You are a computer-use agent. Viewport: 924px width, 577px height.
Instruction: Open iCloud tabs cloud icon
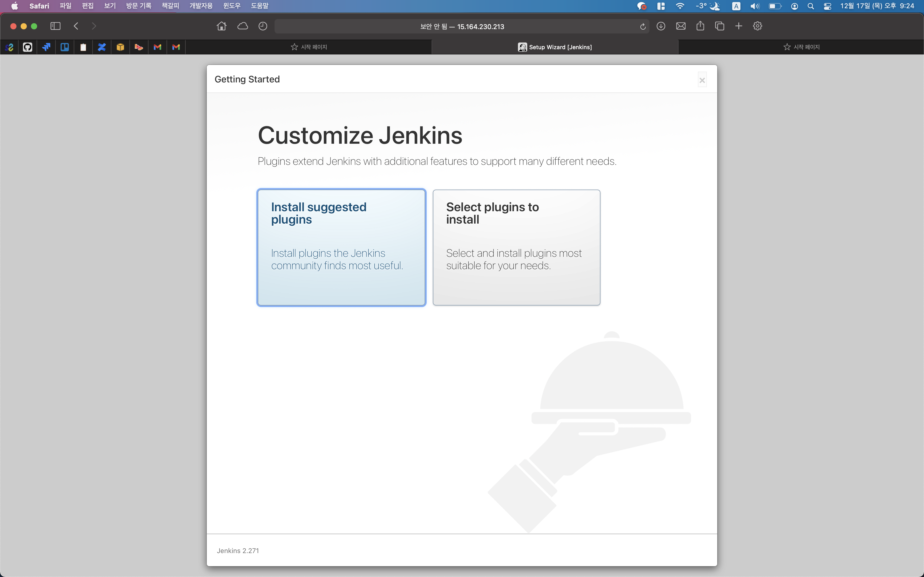pos(242,26)
